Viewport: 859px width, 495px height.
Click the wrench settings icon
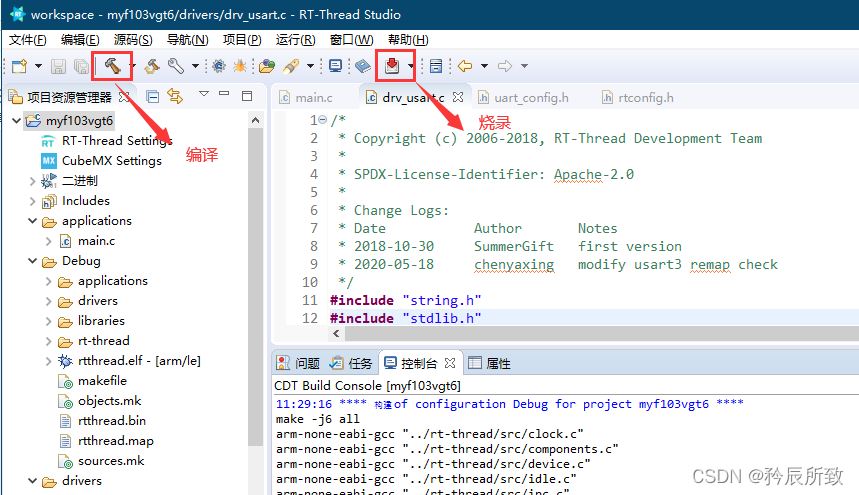[175, 66]
